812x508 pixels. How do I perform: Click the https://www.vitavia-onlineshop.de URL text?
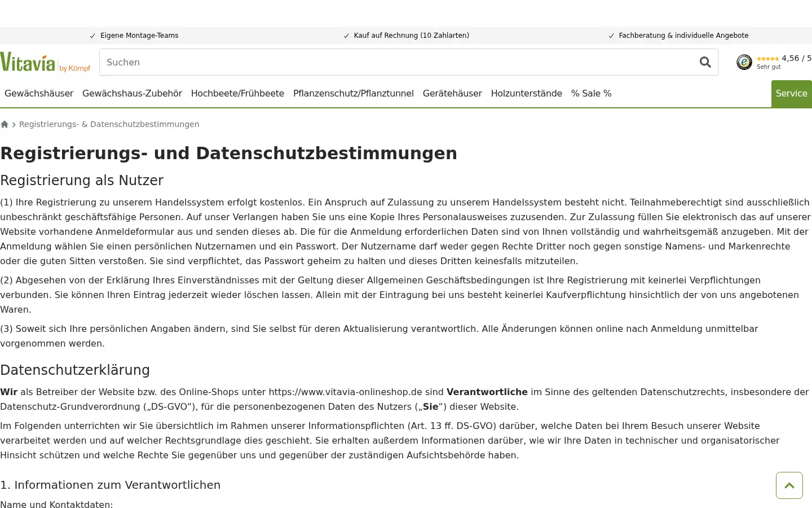[x=345, y=392]
